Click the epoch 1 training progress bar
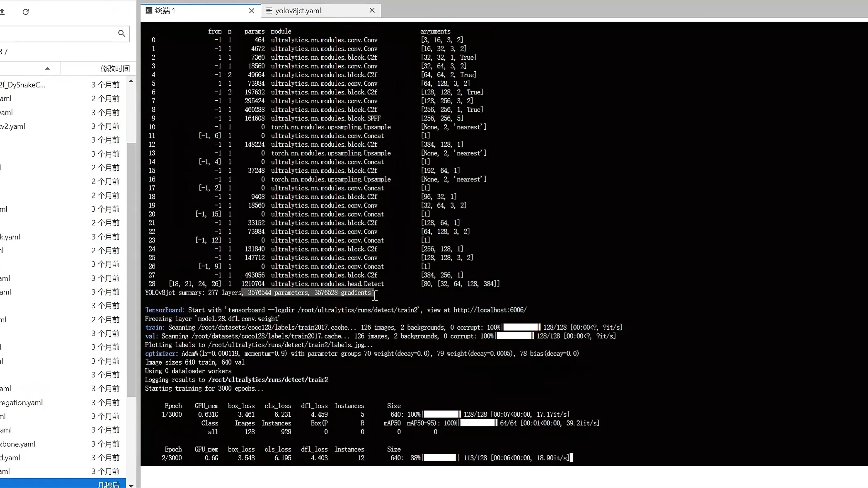Viewport: 868px width, 488px height. click(x=442, y=414)
